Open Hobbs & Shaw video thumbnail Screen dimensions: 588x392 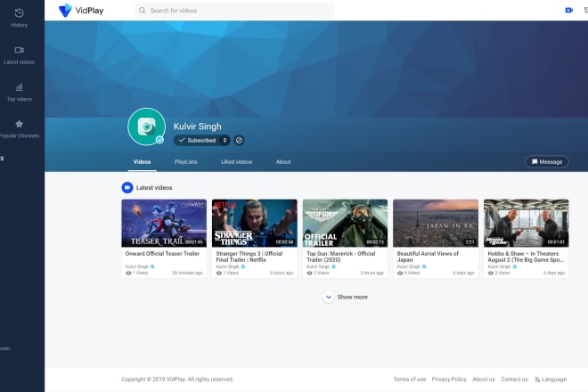pos(527,224)
